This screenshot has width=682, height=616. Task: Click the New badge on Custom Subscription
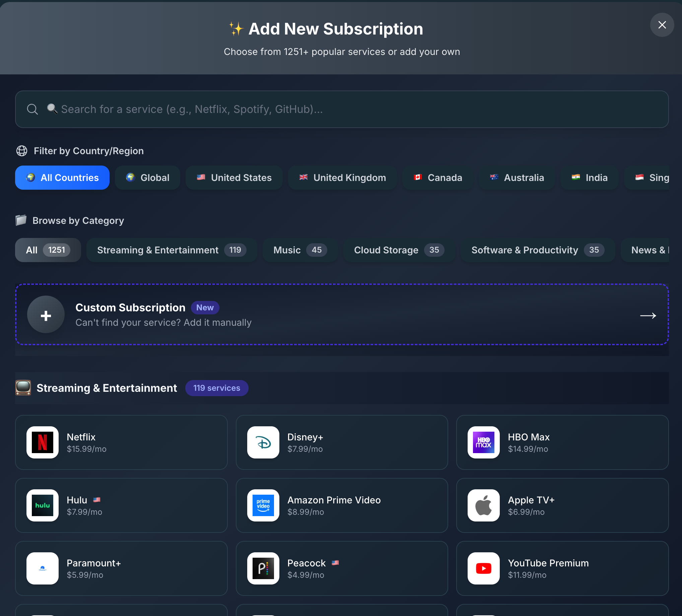(x=205, y=307)
